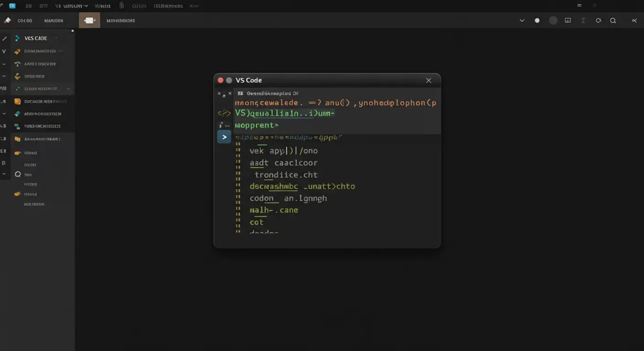Image resolution: width=644 pixels, height=351 pixels.
Task: Click the account icon in the top toolbar
Action: pyautogui.click(x=583, y=20)
